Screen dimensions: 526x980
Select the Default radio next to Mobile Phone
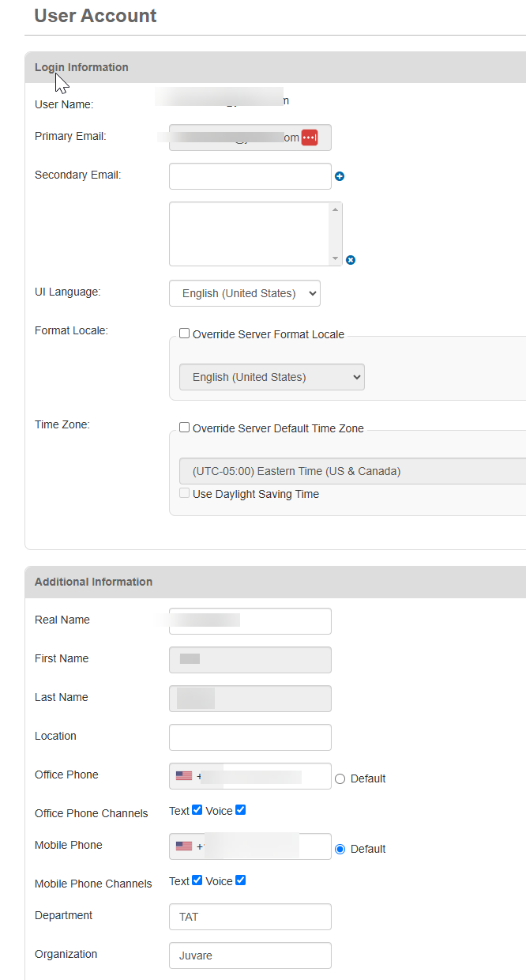point(340,848)
